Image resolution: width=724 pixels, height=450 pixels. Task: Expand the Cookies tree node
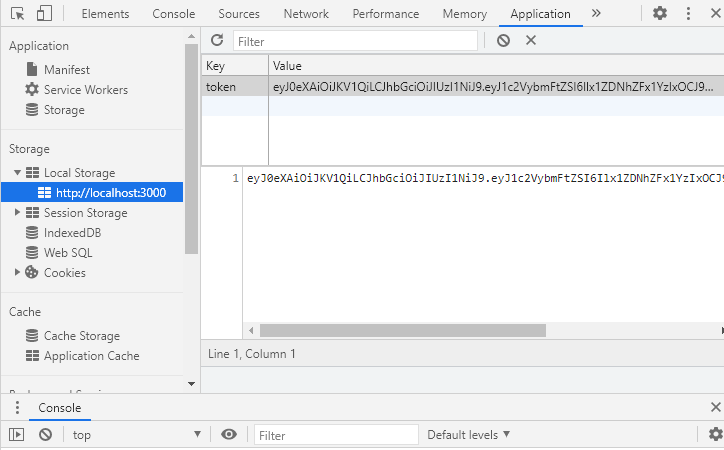[x=18, y=273]
